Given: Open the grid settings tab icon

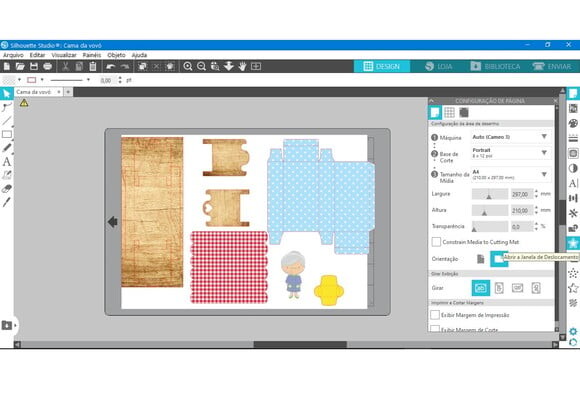Looking at the screenshot, I should (x=449, y=112).
